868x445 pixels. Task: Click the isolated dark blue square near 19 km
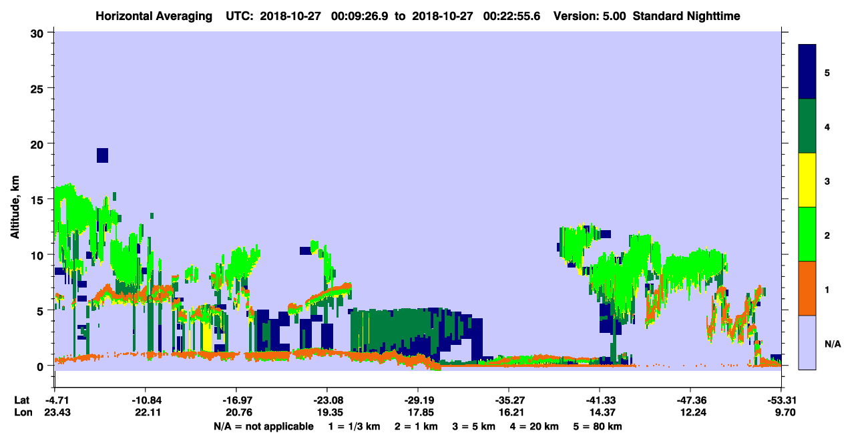coord(102,155)
